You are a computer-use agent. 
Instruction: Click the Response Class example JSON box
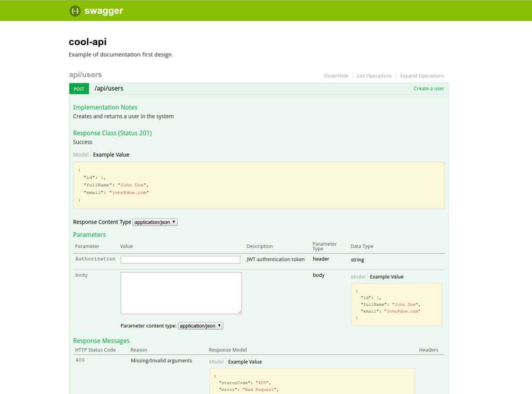tap(259, 185)
